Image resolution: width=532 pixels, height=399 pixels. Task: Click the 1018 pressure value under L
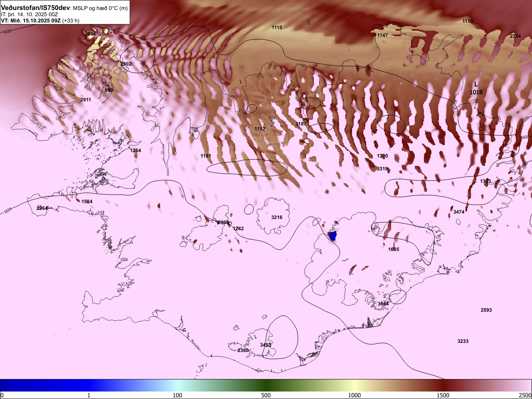coord(476,92)
